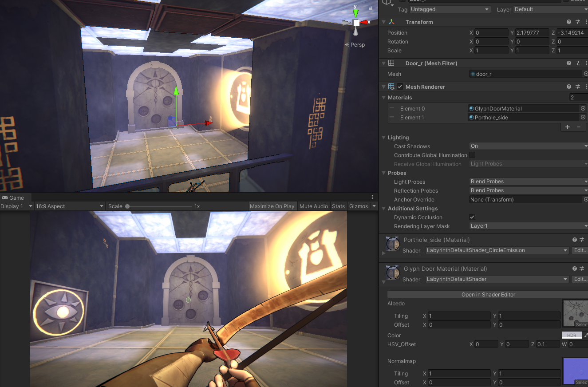Collapse the Lighting section
Screen dimensions: 588x387
tap(384, 137)
